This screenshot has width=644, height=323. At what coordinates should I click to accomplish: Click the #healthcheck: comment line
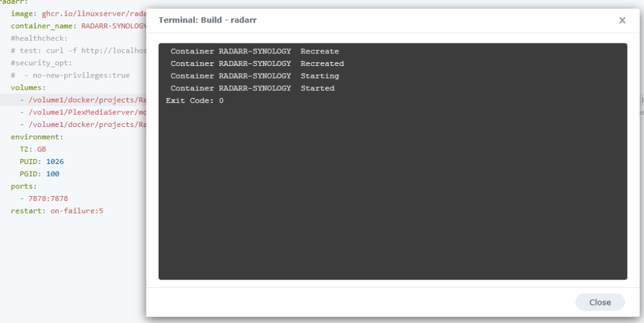pyautogui.click(x=39, y=38)
